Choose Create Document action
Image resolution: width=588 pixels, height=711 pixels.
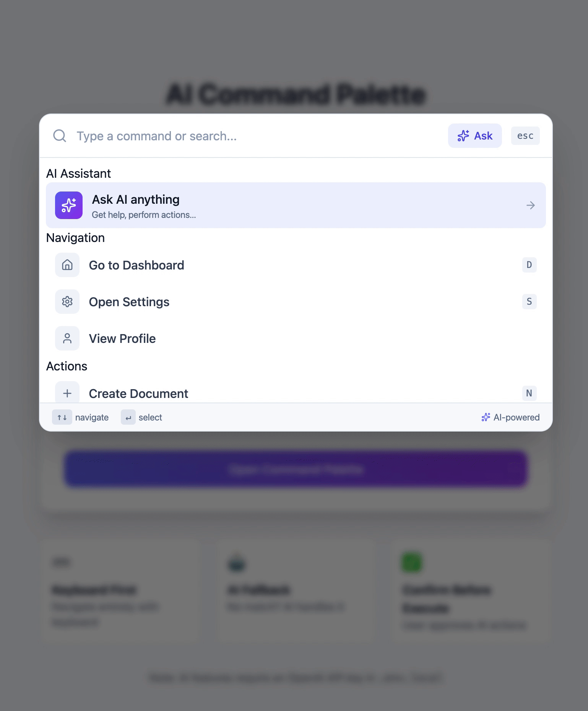[x=138, y=394]
